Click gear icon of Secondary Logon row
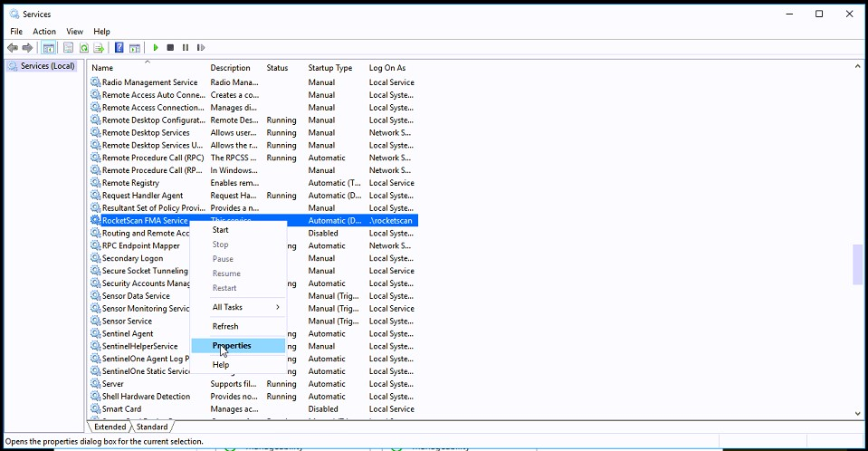The height and width of the screenshot is (451, 868). click(96, 258)
